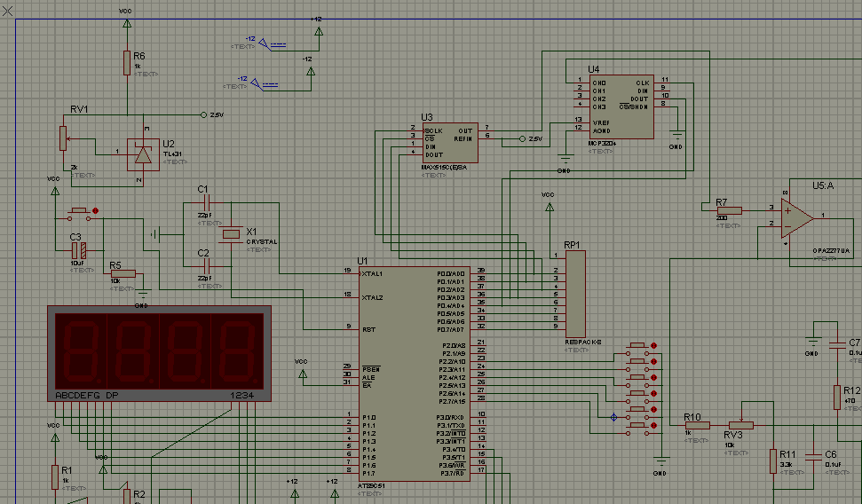Click the ABCDEFG DP label on display
The width and height of the screenshot is (862, 504).
tap(87, 395)
